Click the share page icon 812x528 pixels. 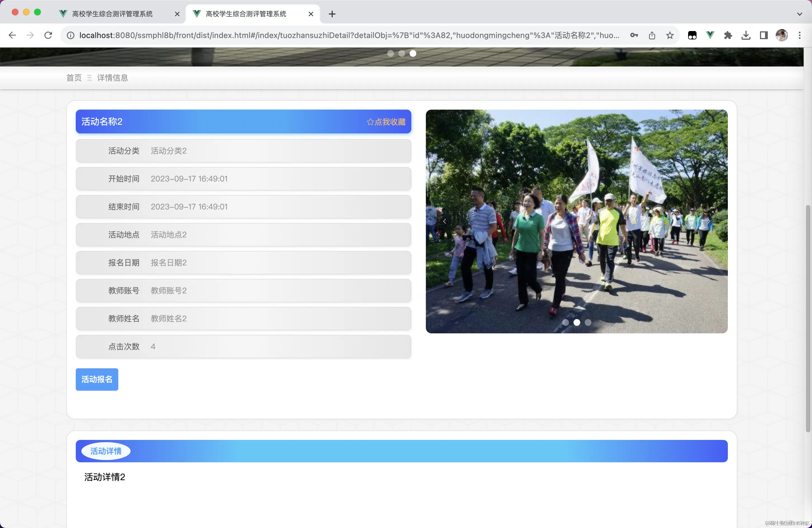point(652,35)
